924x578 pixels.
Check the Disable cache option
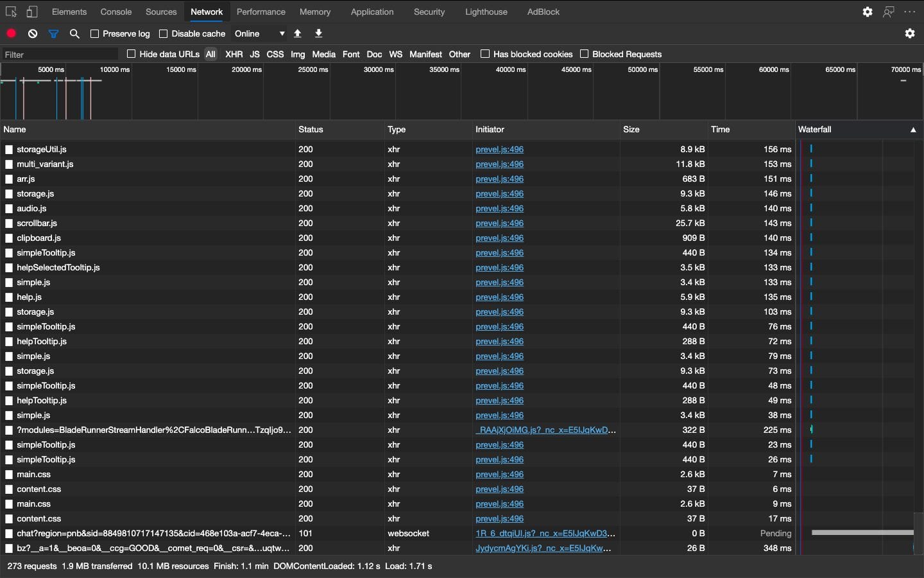coord(164,33)
